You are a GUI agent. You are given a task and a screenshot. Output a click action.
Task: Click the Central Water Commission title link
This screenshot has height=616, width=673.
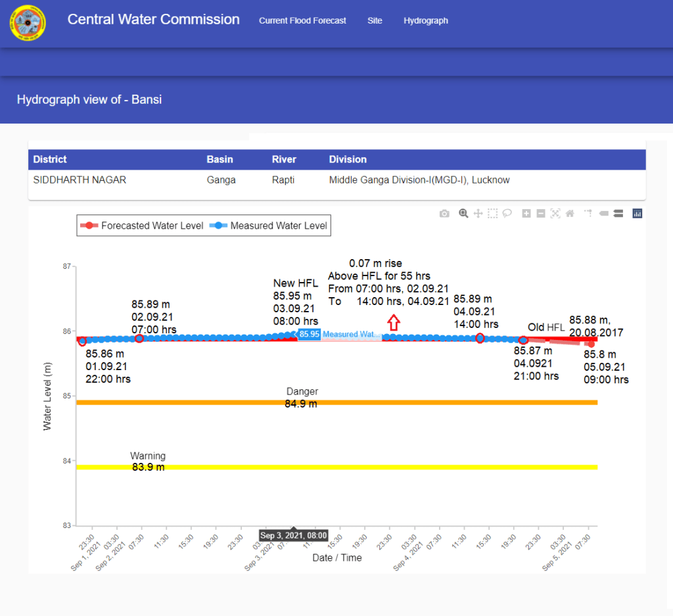pos(153,19)
